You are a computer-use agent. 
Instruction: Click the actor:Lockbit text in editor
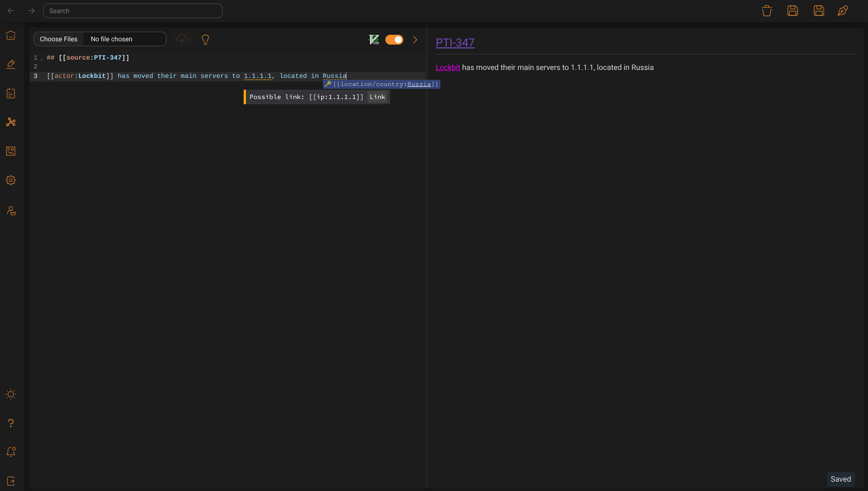[x=80, y=76]
